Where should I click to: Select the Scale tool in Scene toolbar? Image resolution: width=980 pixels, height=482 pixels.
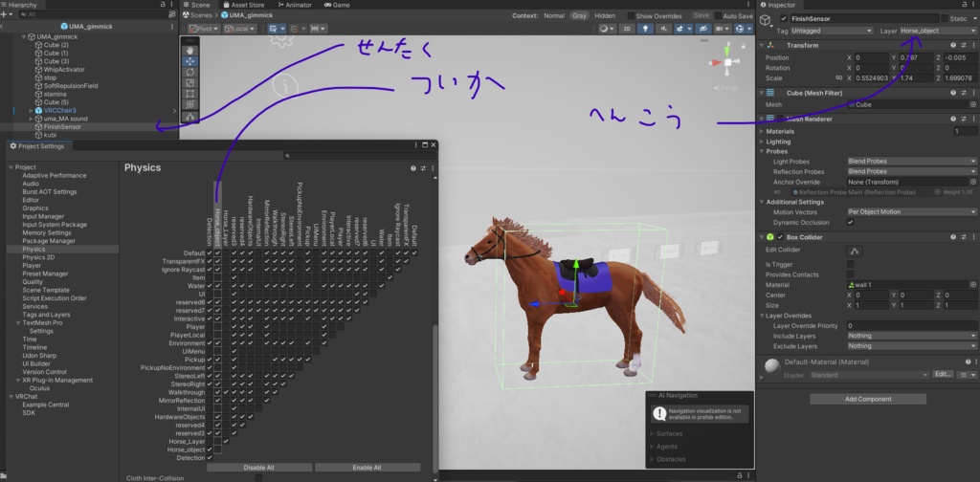[x=190, y=83]
